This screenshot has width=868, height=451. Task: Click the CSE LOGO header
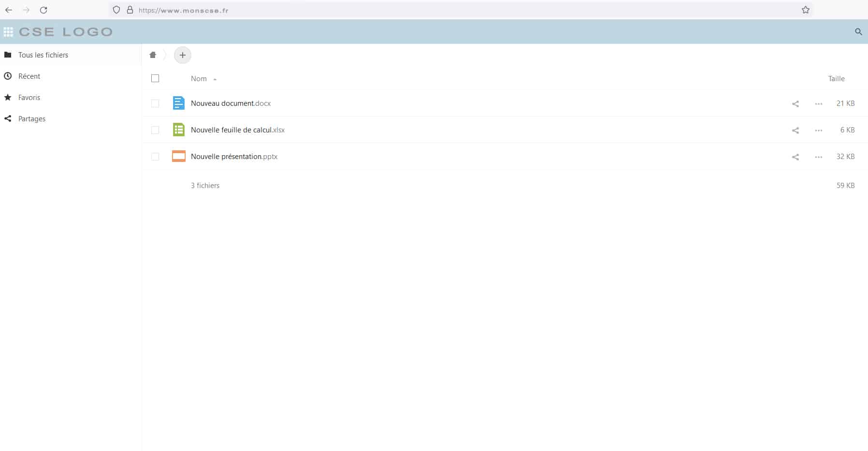coord(66,32)
